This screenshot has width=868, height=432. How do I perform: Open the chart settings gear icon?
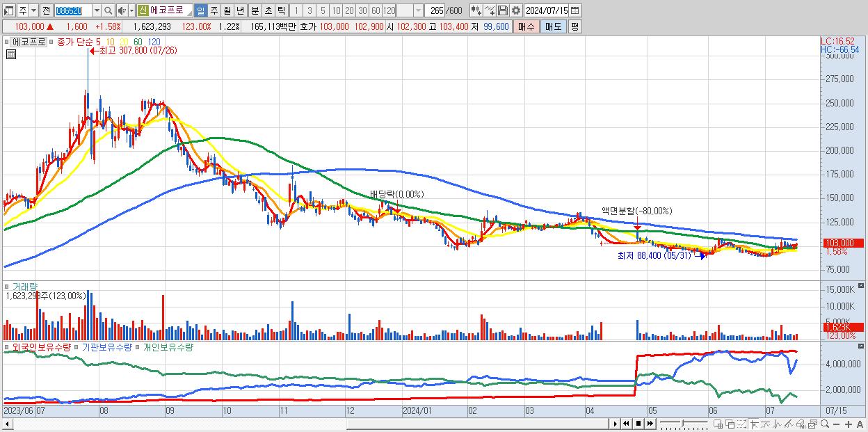515,10
